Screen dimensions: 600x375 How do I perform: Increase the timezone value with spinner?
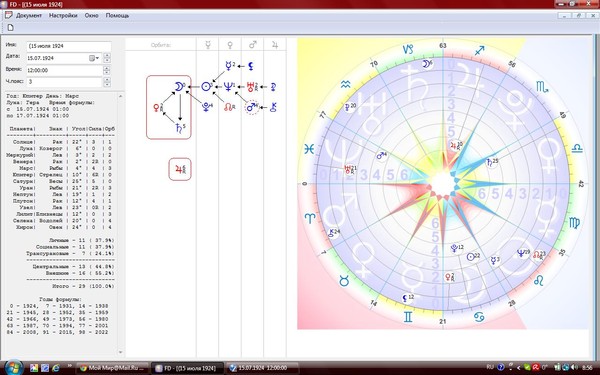pyautogui.click(x=107, y=80)
